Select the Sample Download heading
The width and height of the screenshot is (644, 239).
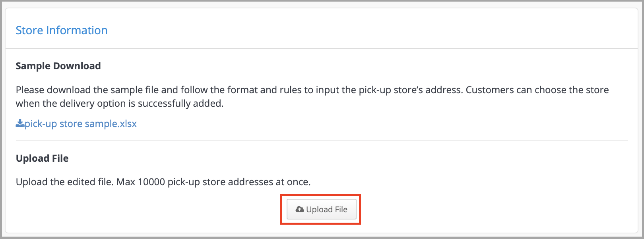pos(58,66)
